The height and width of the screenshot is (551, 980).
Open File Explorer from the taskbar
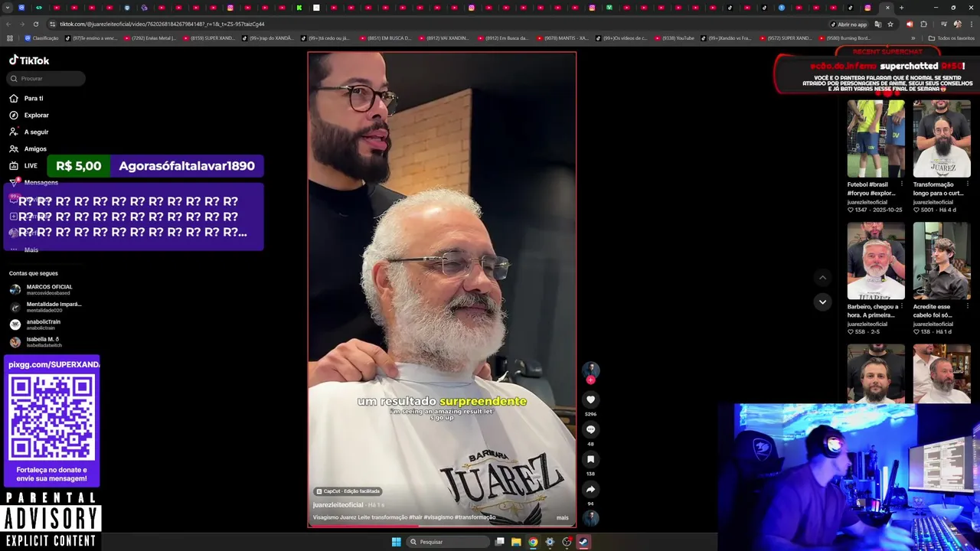coord(516,542)
